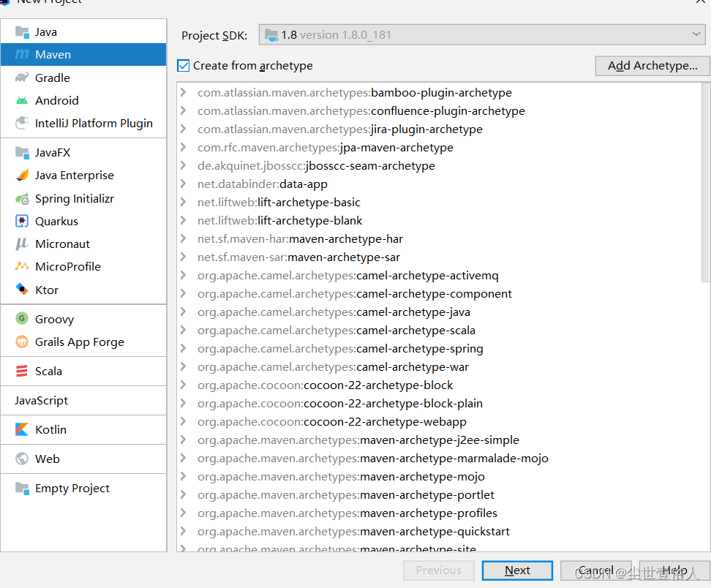
Task: Click the Java Enterprise icon
Action: 22,175
